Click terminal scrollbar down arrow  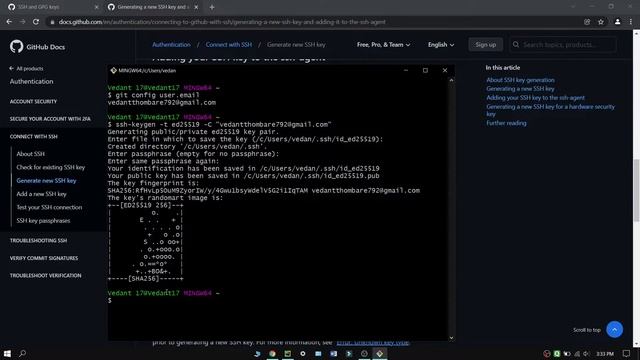(451, 338)
